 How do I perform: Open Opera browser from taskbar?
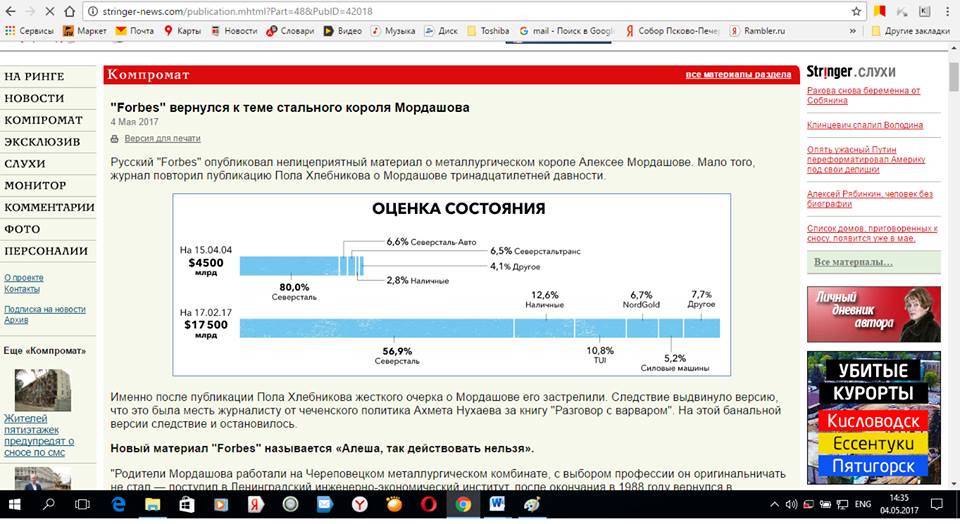[429, 504]
